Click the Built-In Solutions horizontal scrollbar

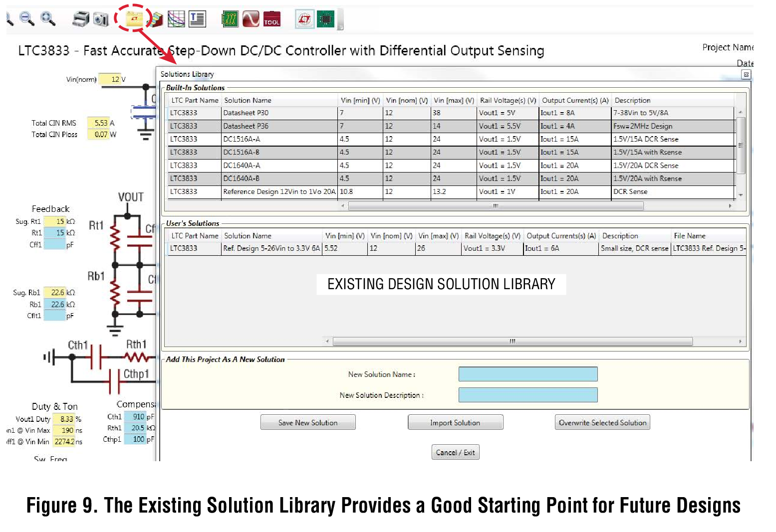[x=496, y=205]
